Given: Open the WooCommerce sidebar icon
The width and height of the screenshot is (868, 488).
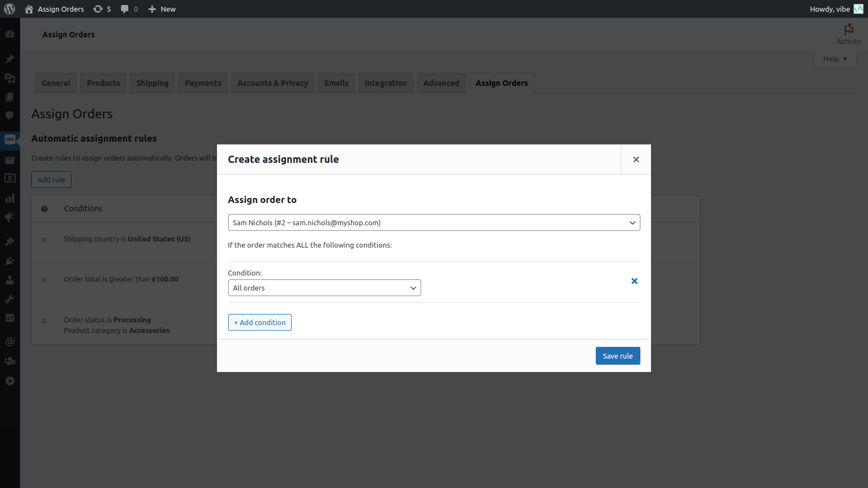Looking at the screenshot, I should pyautogui.click(x=9, y=140).
